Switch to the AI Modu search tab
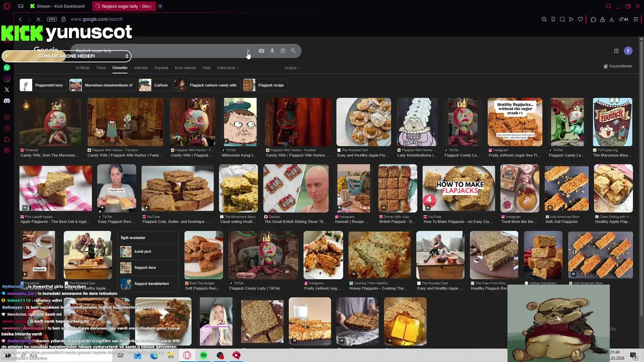The width and height of the screenshot is (644, 362). click(x=83, y=68)
